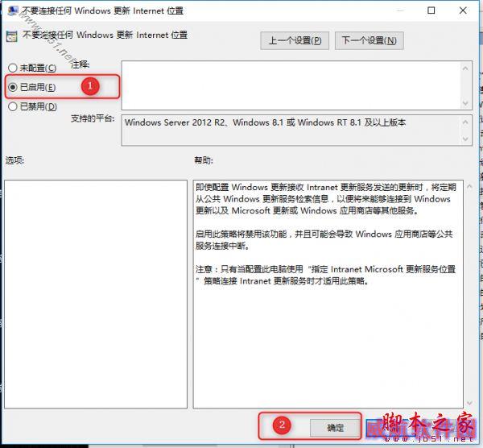The height and width of the screenshot is (448, 483).
Task: Minimize the policy dialog window
Action: [400, 10]
